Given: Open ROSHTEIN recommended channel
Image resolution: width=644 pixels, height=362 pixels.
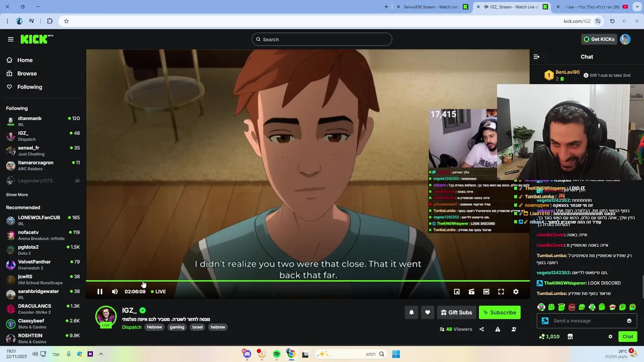Looking at the screenshot, I should 43,338.
